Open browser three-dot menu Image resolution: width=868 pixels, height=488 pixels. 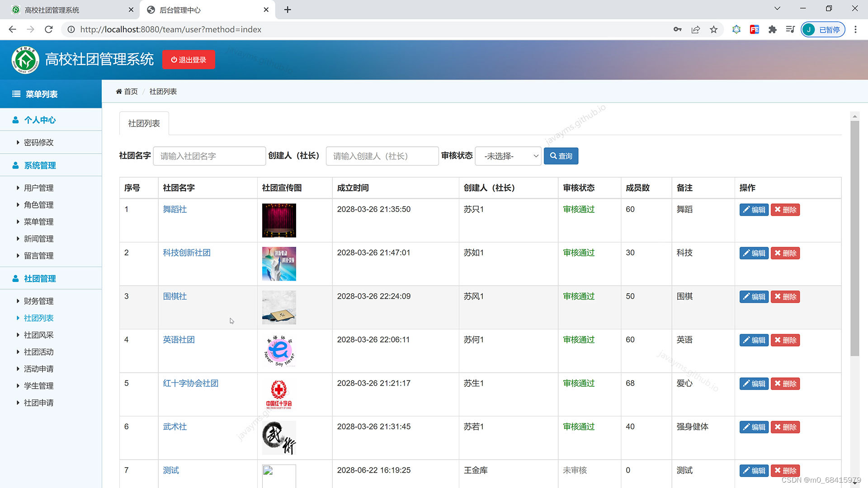855,29
